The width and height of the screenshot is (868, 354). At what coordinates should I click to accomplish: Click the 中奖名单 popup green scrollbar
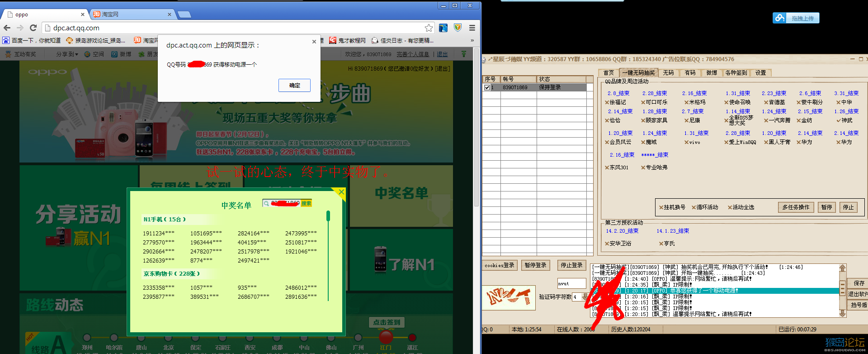click(x=328, y=216)
